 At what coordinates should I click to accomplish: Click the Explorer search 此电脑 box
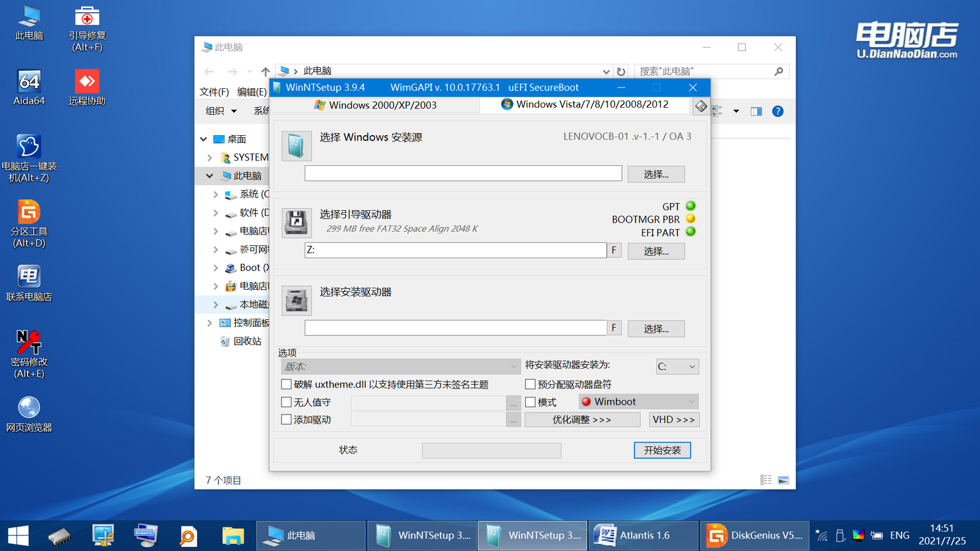(711, 71)
